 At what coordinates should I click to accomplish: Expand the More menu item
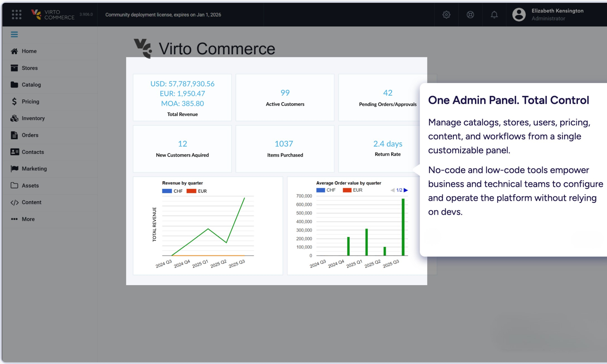point(28,219)
